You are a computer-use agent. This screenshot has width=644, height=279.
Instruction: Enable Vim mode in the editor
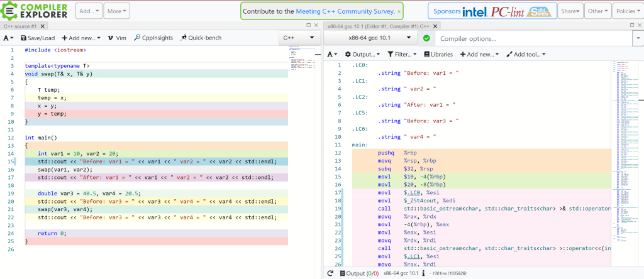point(117,38)
